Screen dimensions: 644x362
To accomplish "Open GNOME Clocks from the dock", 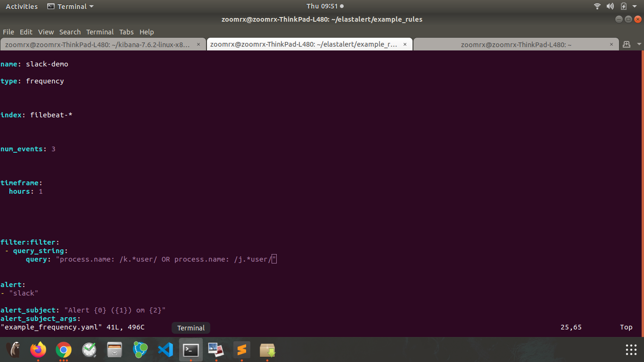I will click(89, 350).
